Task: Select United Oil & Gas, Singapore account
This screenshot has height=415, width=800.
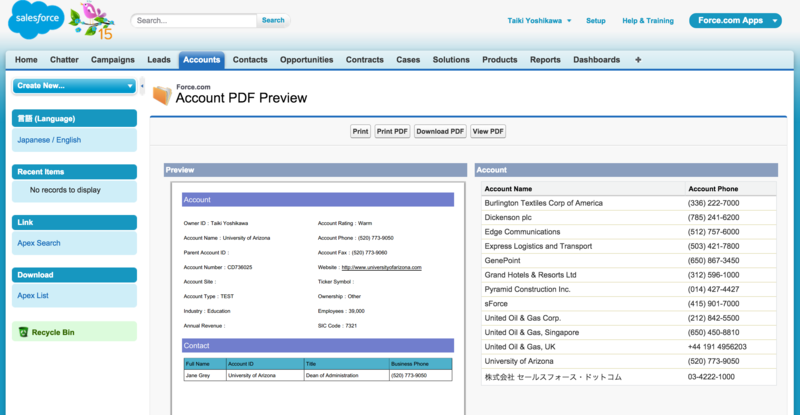Action: (x=532, y=332)
